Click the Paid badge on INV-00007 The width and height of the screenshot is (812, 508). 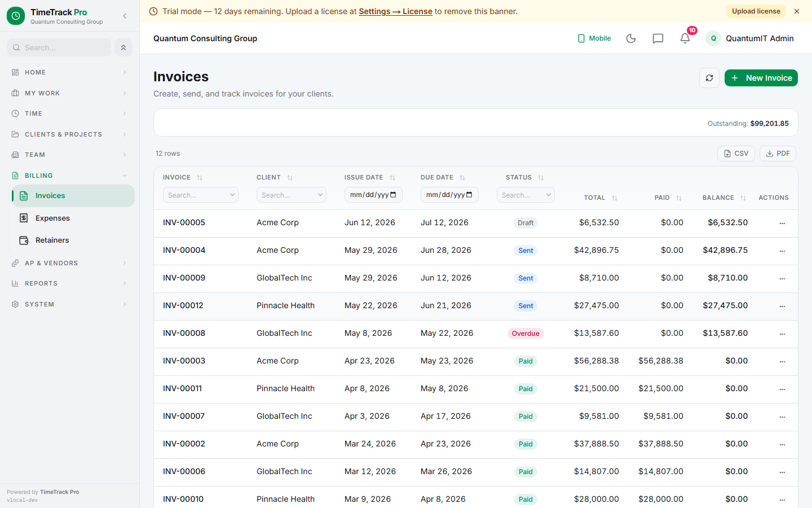click(526, 417)
